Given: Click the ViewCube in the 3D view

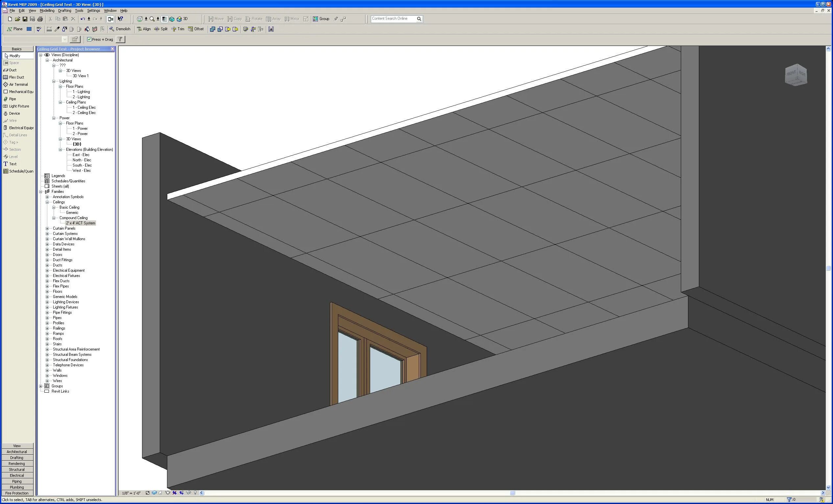Looking at the screenshot, I should (796, 75).
